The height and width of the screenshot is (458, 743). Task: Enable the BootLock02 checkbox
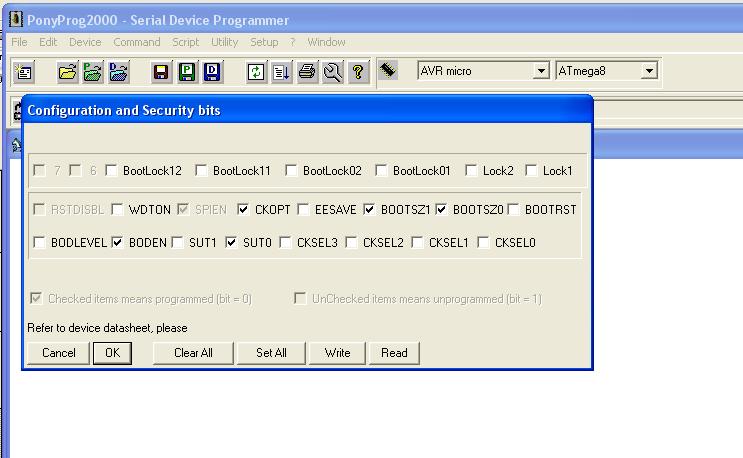(291, 171)
